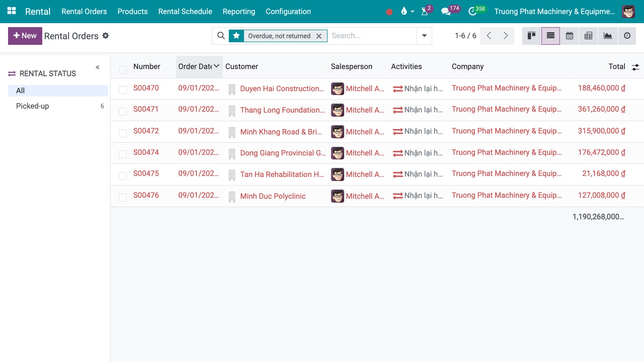Open the Rental Schedule menu
The height and width of the screenshot is (362, 644).
click(185, 11)
